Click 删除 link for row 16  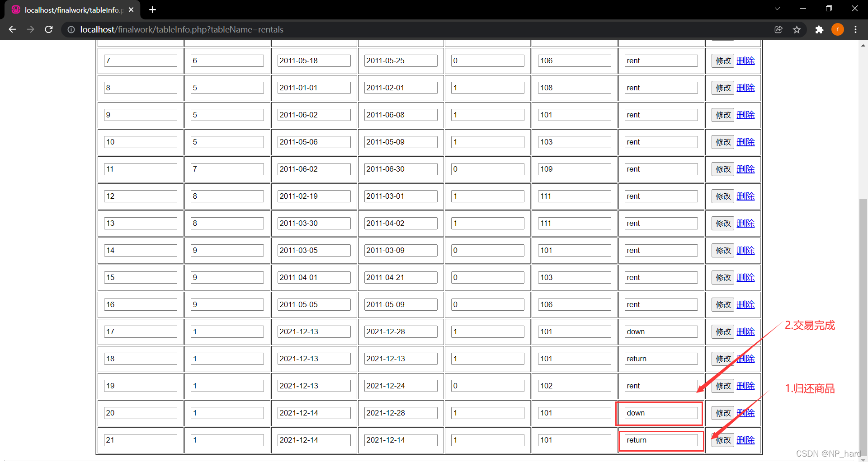[745, 304]
